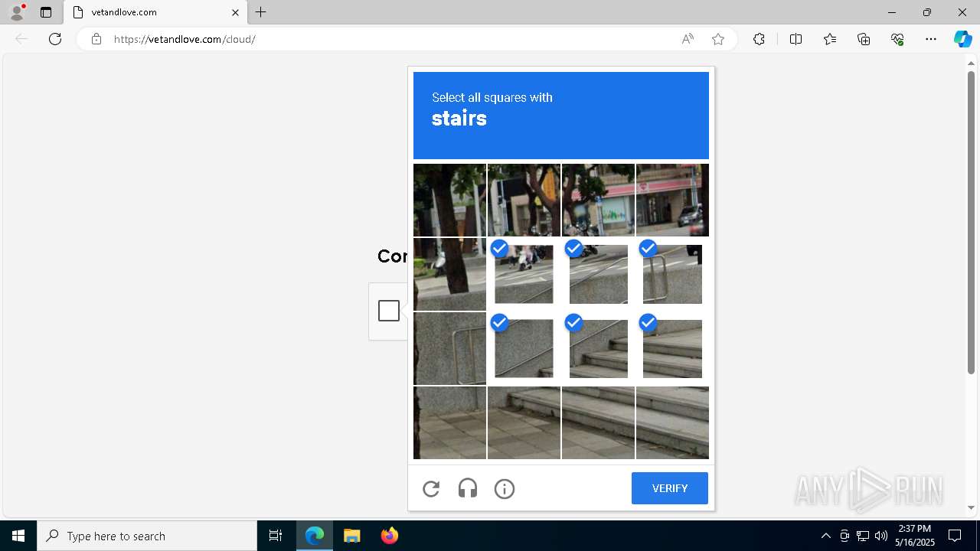
Task: Activate the Read aloud icon
Action: [x=688, y=39]
